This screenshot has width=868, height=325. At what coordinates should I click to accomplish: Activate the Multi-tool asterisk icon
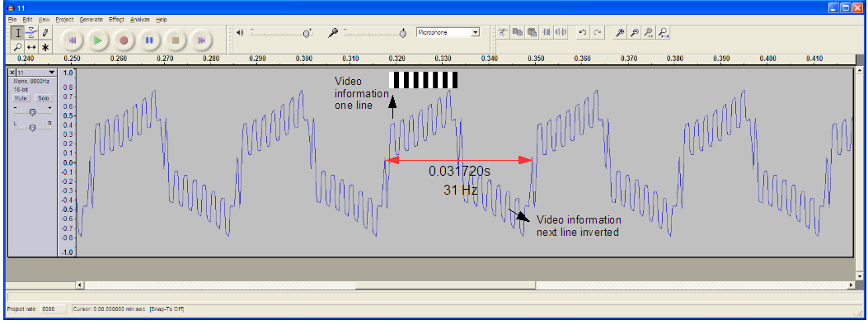tap(45, 47)
